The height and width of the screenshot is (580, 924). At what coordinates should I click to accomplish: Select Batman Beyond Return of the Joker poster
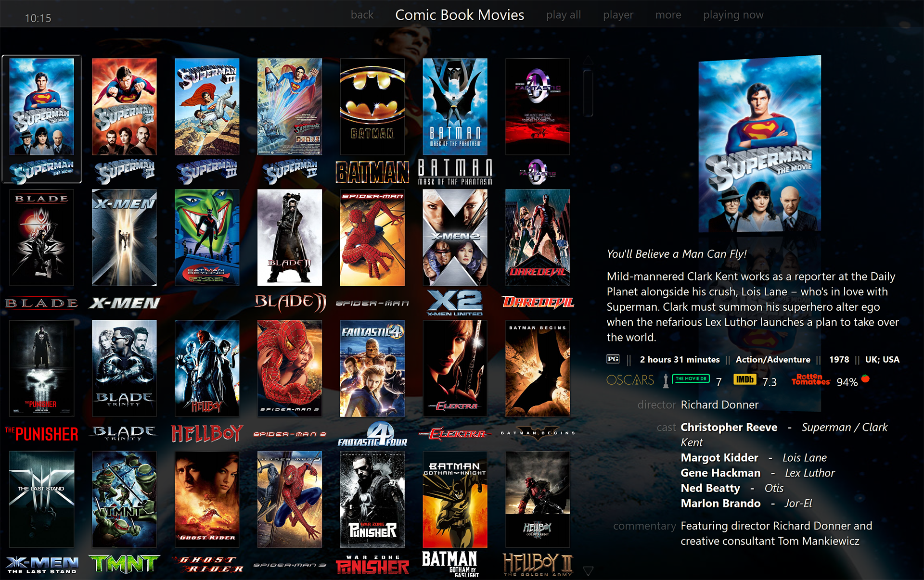[x=207, y=238]
